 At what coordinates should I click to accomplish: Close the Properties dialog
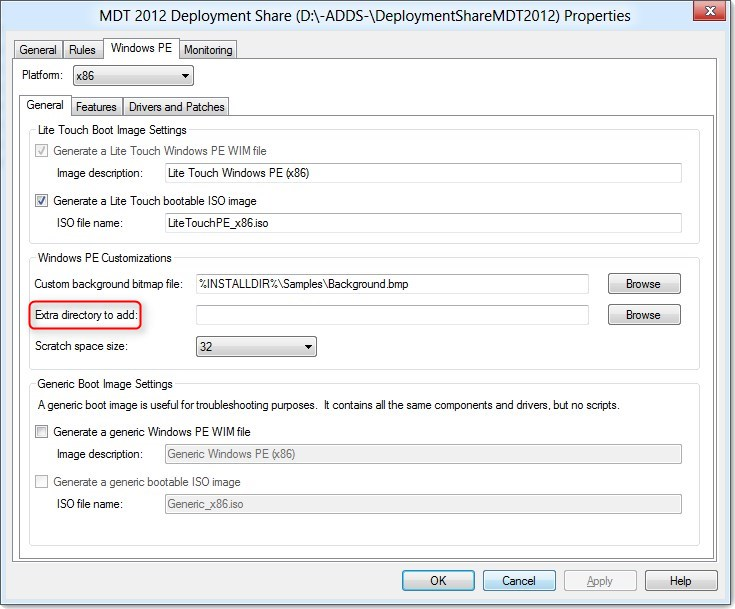click(x=710, y=10)
